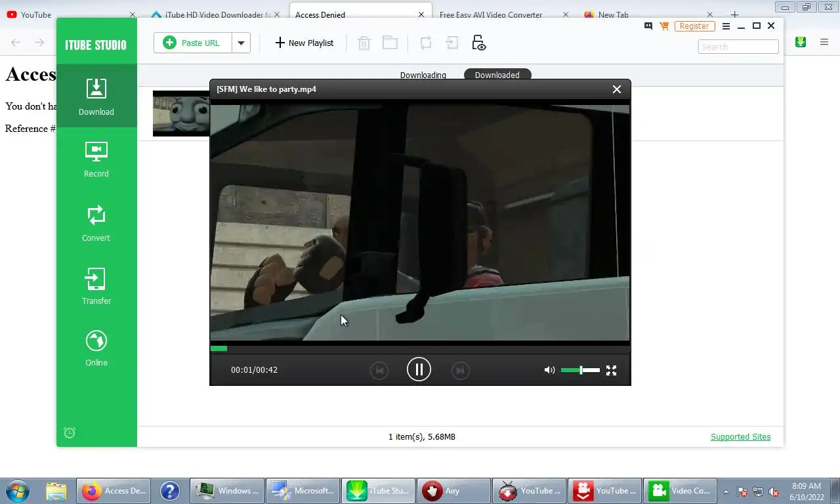Click the open folder toolbar icon

click(x=390, y=43)
